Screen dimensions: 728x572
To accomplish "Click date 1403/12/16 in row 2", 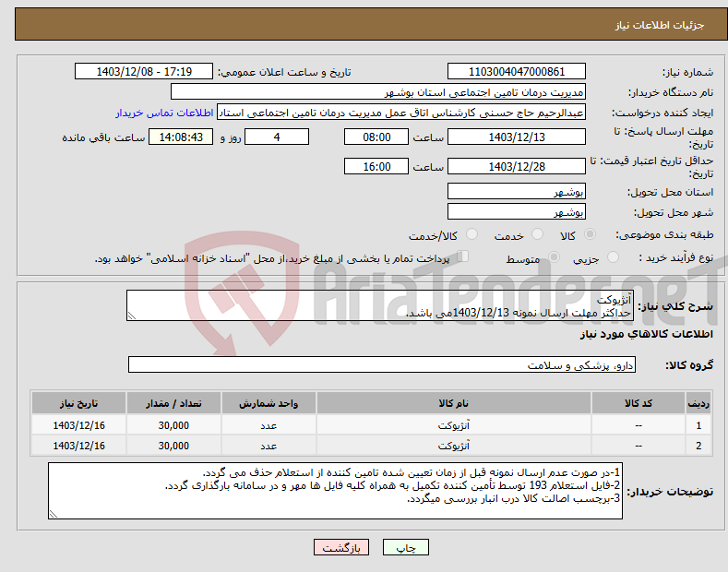I will (79, 446).
